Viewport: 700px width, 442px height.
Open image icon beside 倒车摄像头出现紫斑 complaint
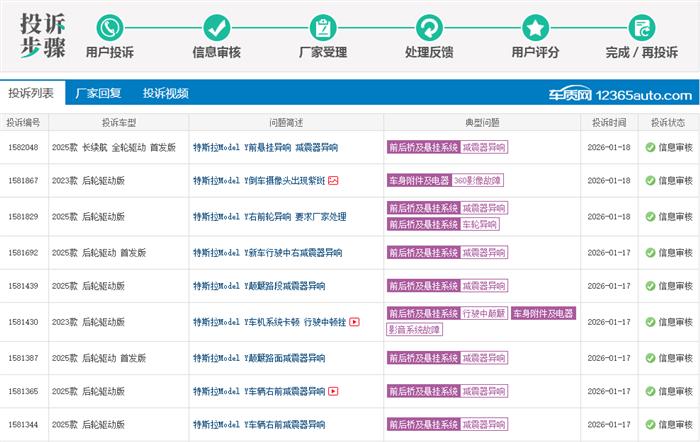pyautogui.click(x=334, y=181)
